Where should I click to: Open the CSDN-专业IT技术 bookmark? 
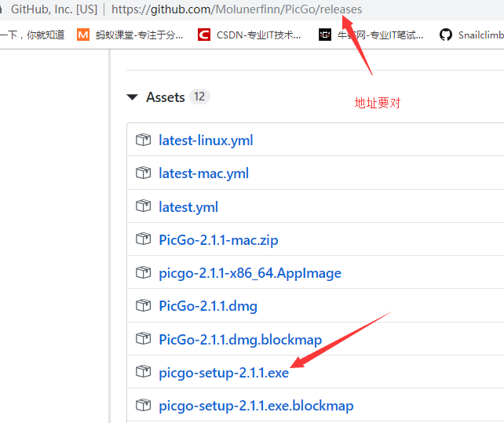tap(249, 35)
